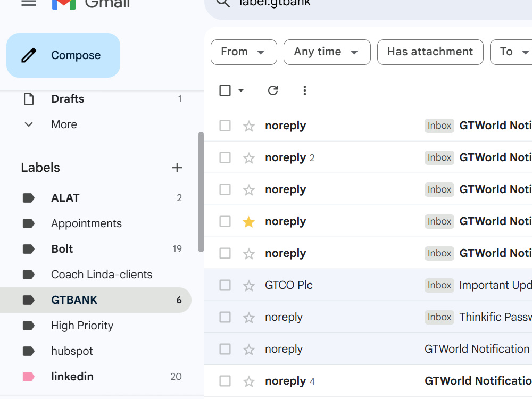
Task: Select the noreply 4 email checkbox
Action: click(x=225, y=381)
